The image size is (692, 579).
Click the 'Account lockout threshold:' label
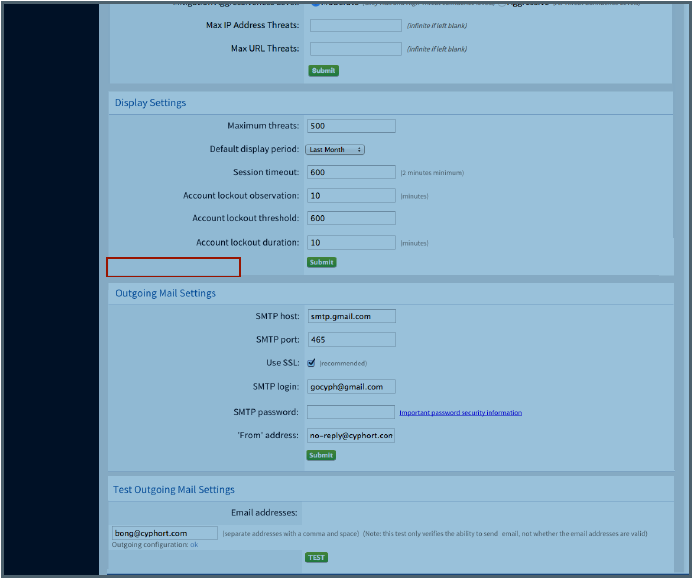tap(245, 218)
